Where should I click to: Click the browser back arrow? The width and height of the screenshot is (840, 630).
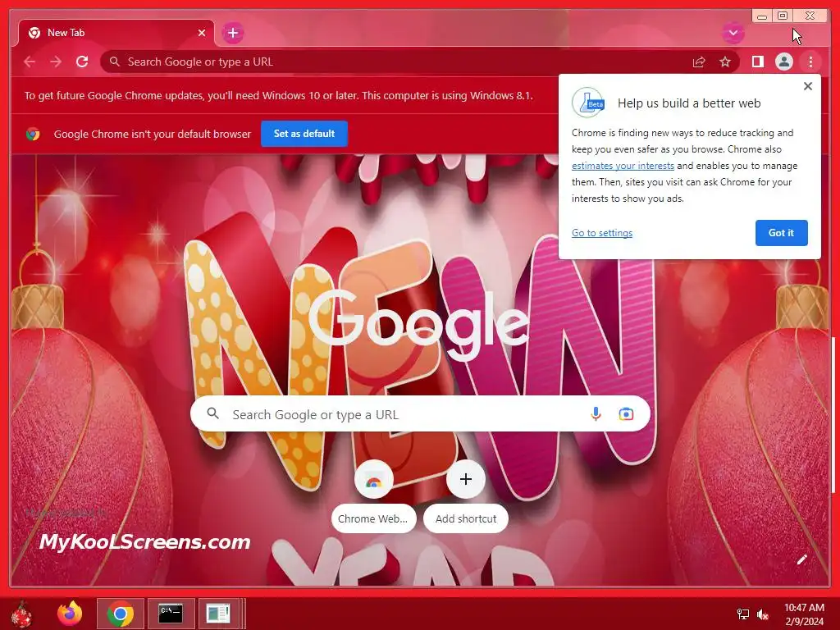point(30,62)
